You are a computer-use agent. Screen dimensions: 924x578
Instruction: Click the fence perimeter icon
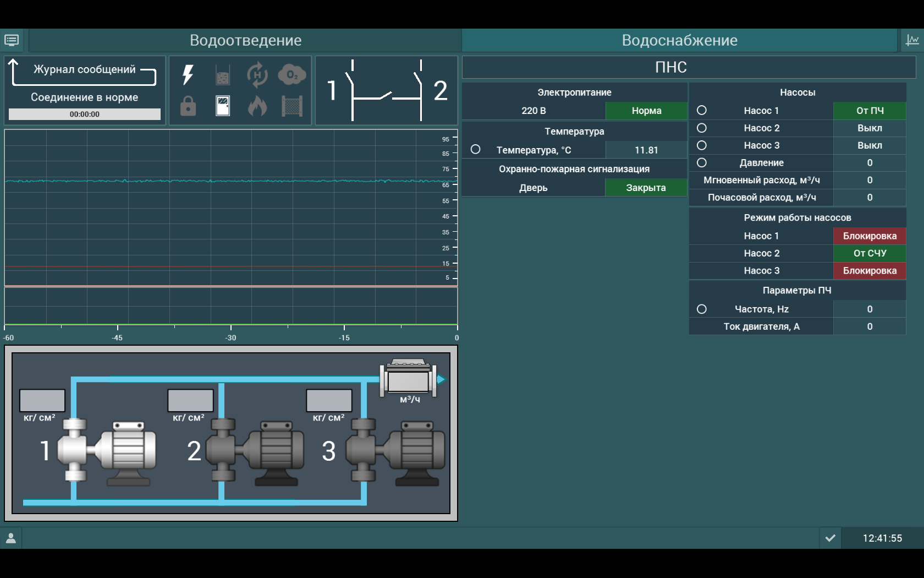coord(292,106)
